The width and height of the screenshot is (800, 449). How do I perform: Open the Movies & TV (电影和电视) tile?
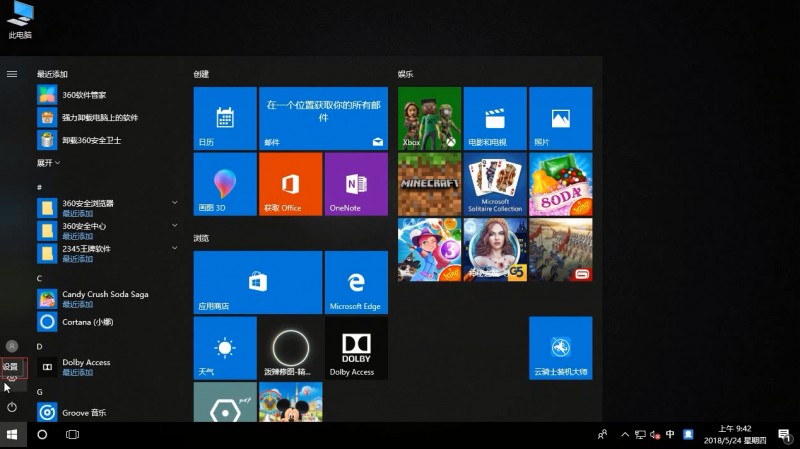coord(495,118)
